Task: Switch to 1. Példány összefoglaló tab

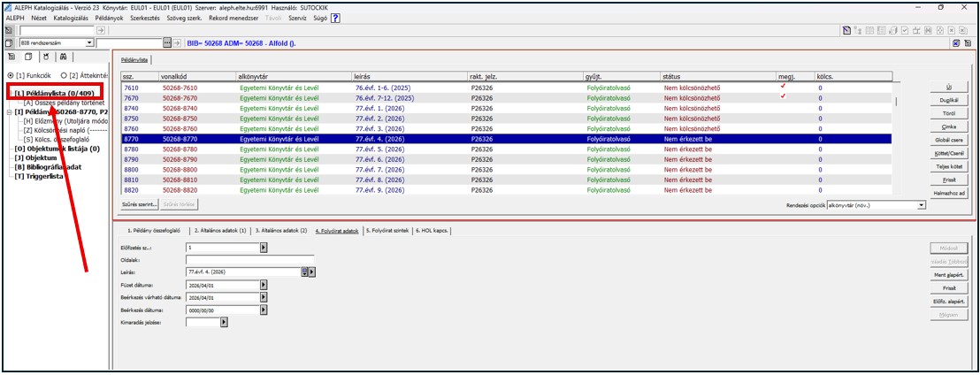Action: click(x=155, y=231)
